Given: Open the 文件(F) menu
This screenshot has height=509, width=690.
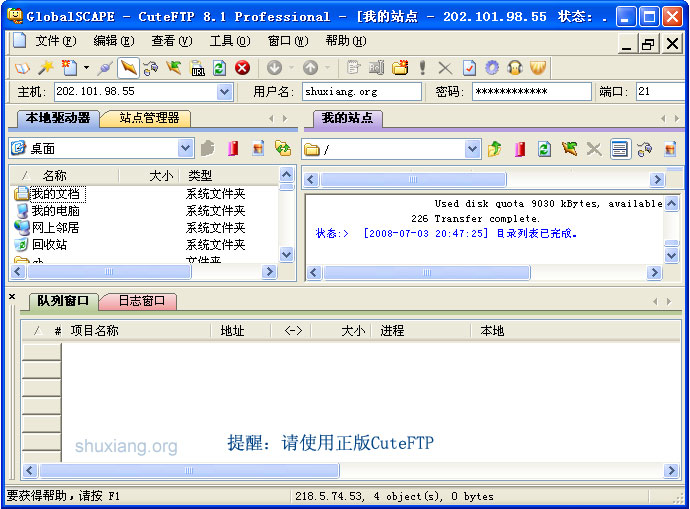Looking at the screenshot, I should pyautogui.click(x=55, y=41).
